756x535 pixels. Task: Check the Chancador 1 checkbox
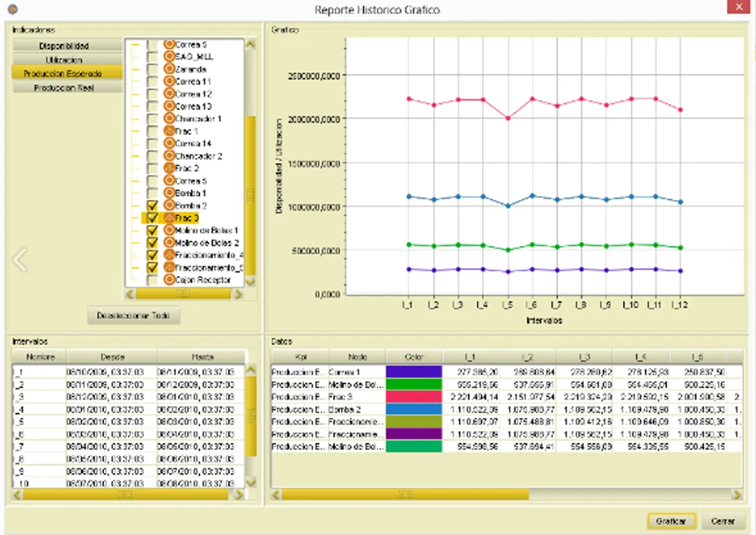click(x=152, y=118)
